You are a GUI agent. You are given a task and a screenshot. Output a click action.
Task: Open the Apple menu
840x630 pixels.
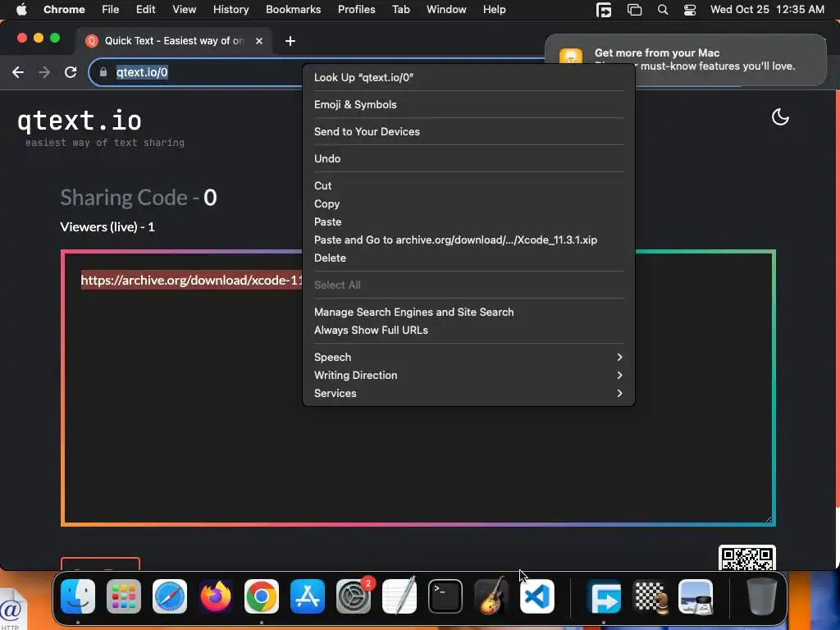point(21,9)
